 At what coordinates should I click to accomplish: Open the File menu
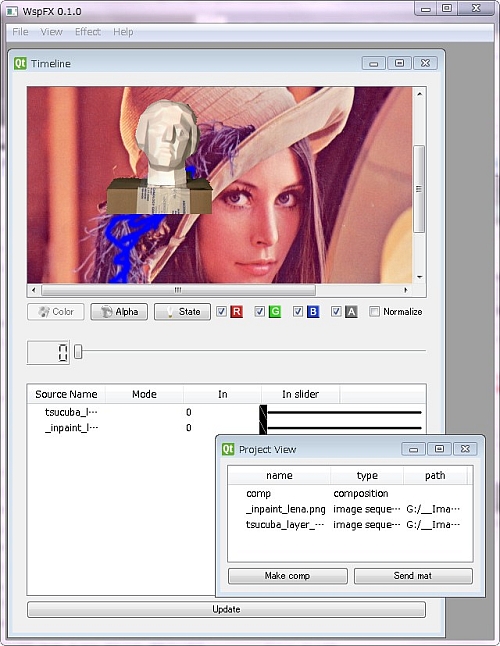point(20,32)
